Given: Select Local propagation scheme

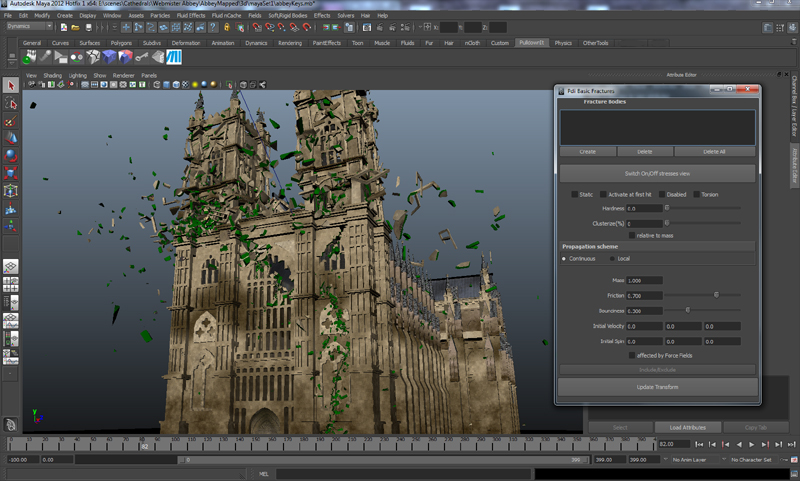Looking at the screenshot, I should (x=612, y=259).
